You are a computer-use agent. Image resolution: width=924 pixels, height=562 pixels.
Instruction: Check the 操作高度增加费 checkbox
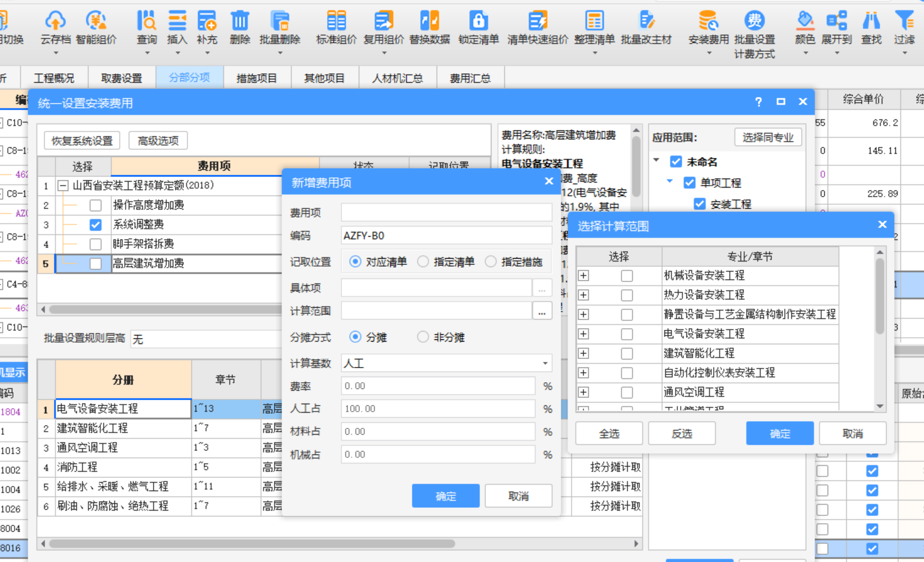coord(95,205)
